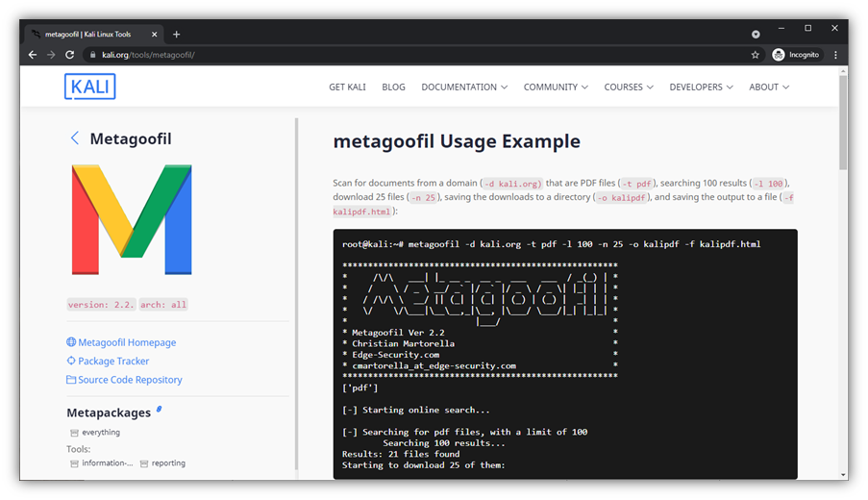Open the Package Tracker link
Viewport: 868px width, 500px height.
(x=113, y=361)
